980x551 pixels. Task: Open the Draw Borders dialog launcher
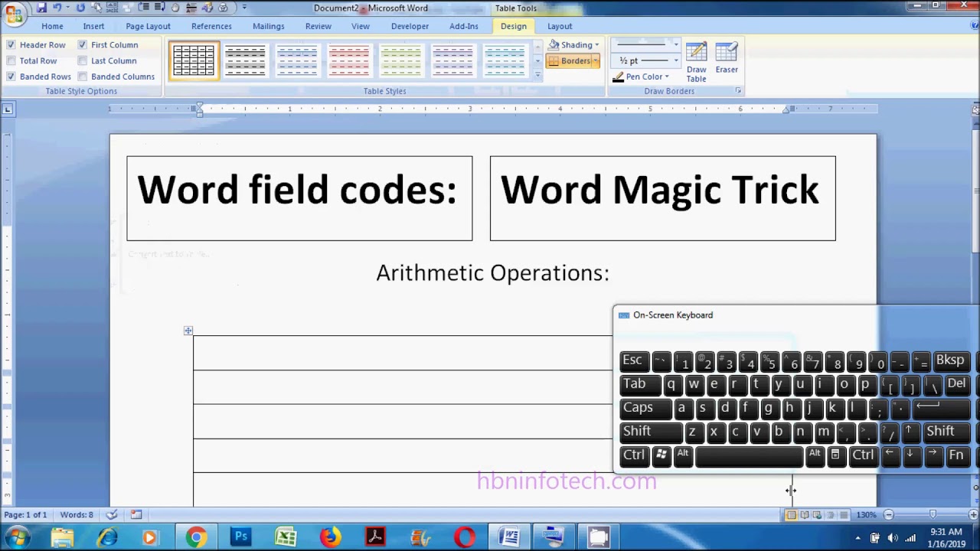click(x=738, y=91)
